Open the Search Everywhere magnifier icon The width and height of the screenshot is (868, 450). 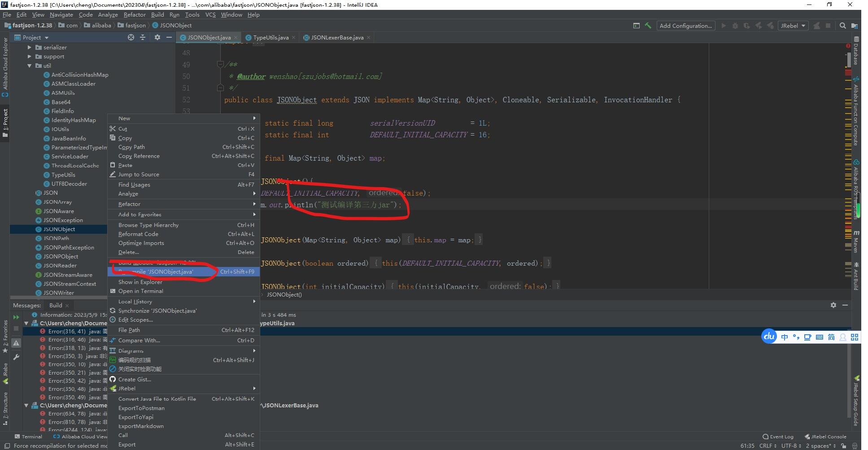click(842, 26)
